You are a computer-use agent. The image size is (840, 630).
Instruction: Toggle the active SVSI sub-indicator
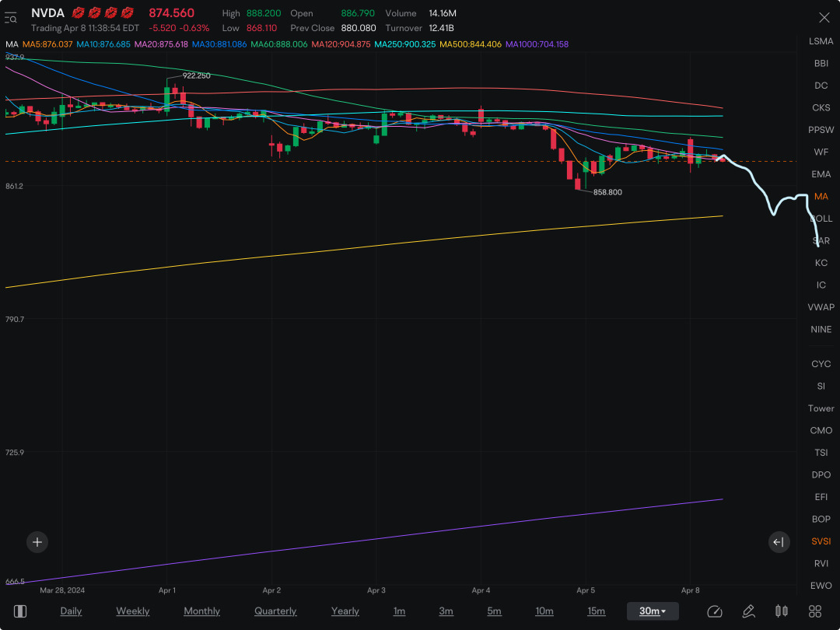coord(821,541)
